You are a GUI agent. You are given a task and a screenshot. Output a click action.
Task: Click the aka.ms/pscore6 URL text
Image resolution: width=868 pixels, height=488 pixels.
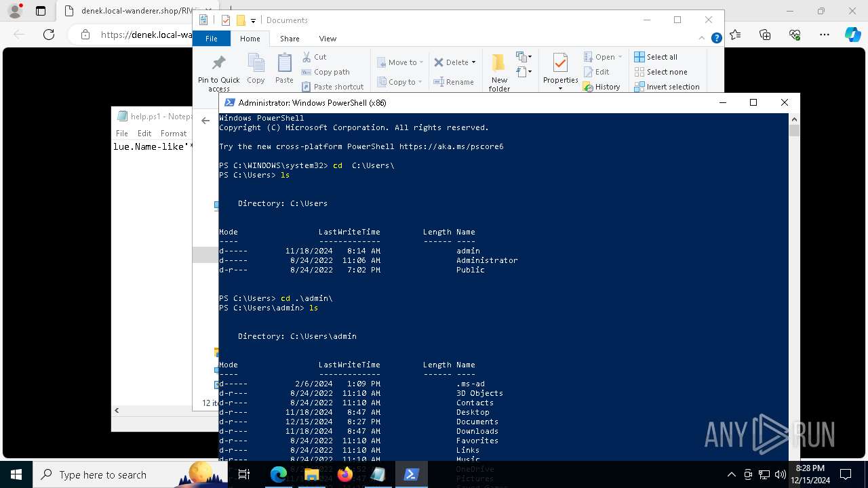coord(451,146)
